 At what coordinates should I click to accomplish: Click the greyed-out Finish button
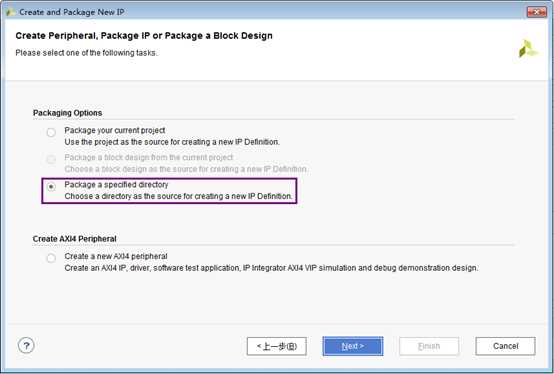(x=429, y=346)
